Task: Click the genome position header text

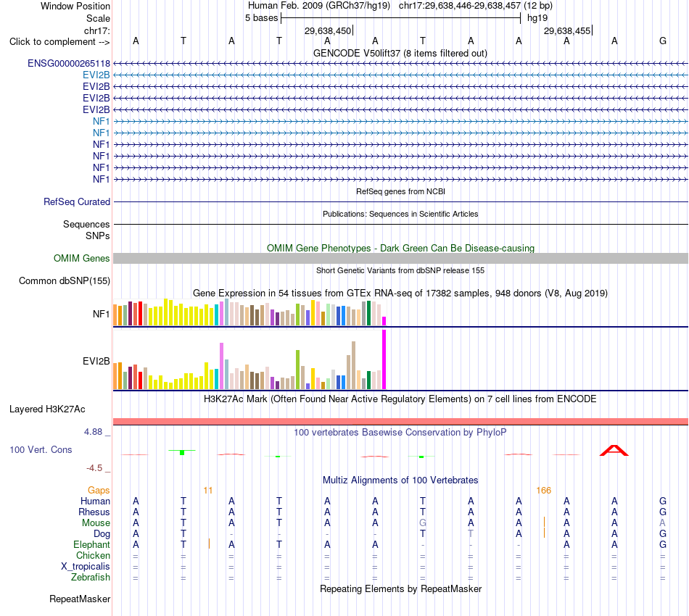Action: point(400,6)
